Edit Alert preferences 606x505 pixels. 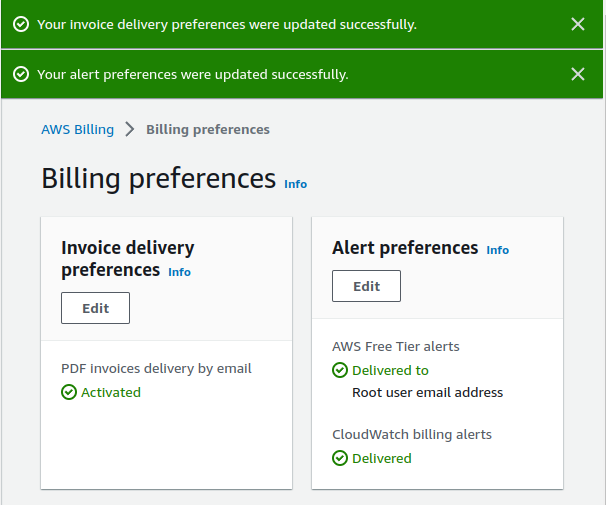point(366,286)
